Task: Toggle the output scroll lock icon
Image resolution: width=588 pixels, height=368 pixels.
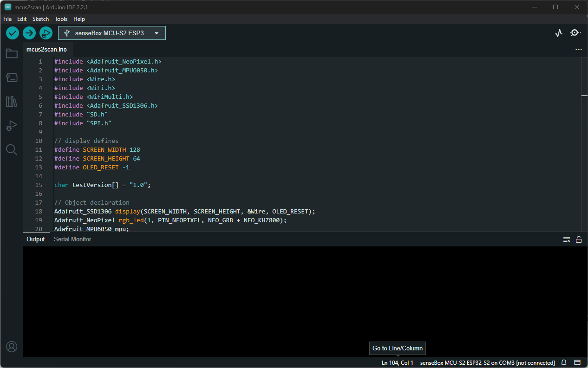Action: click(x=579, y=239)
